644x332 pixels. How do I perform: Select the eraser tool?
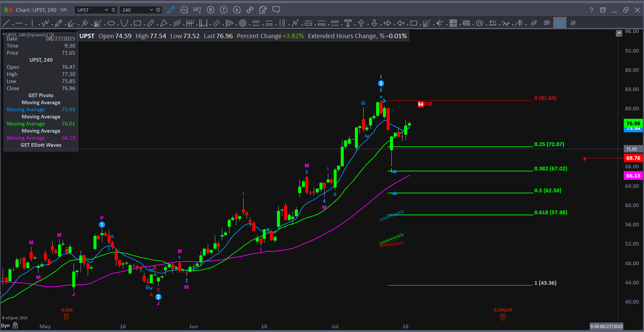[533, 23]
